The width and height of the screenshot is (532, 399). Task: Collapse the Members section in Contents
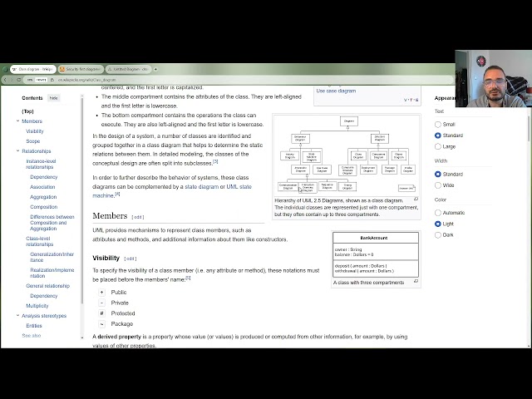[x=18, y=121]
